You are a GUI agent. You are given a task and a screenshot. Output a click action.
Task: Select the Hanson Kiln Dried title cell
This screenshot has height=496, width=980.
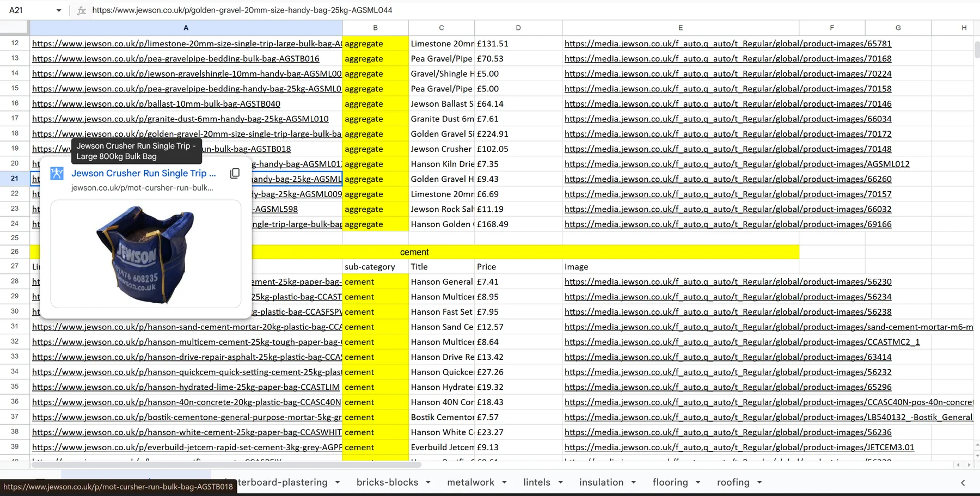442,164
